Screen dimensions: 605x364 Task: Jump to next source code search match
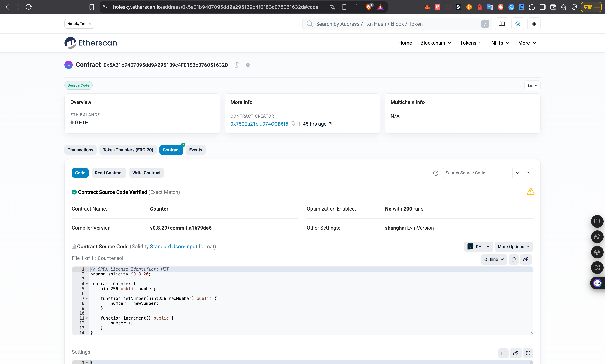(517, 173)
